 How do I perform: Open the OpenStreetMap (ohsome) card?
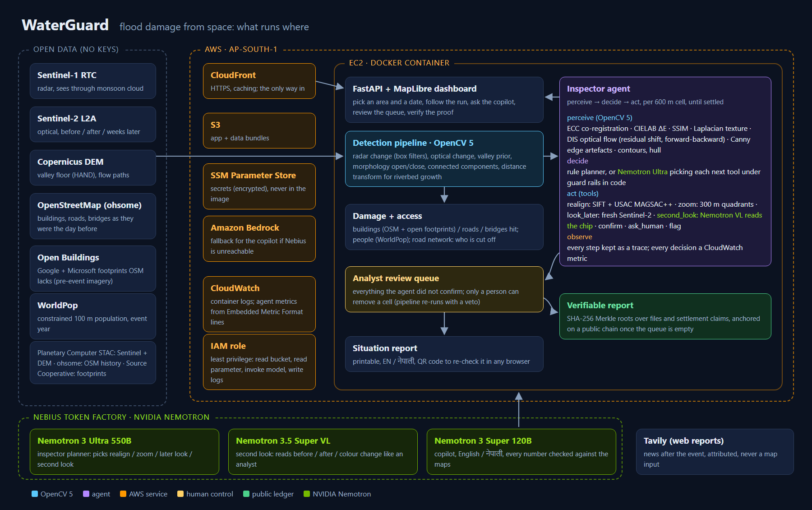pos(93,216)
